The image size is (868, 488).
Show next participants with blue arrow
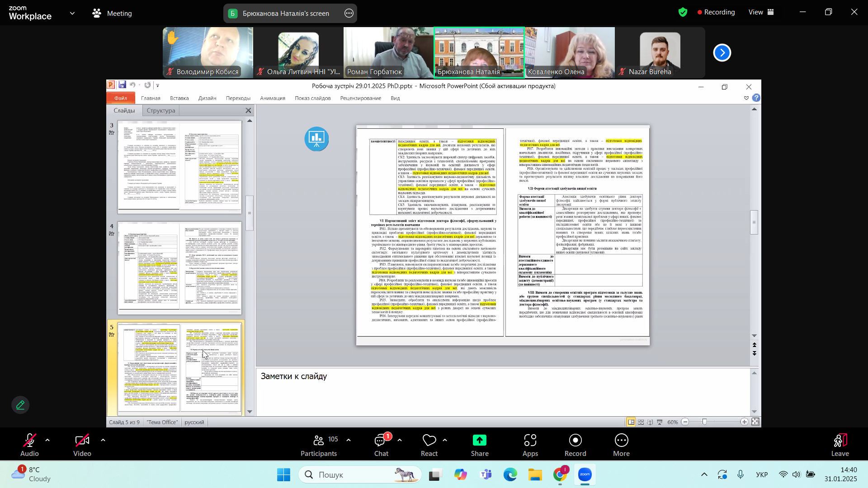722,53
